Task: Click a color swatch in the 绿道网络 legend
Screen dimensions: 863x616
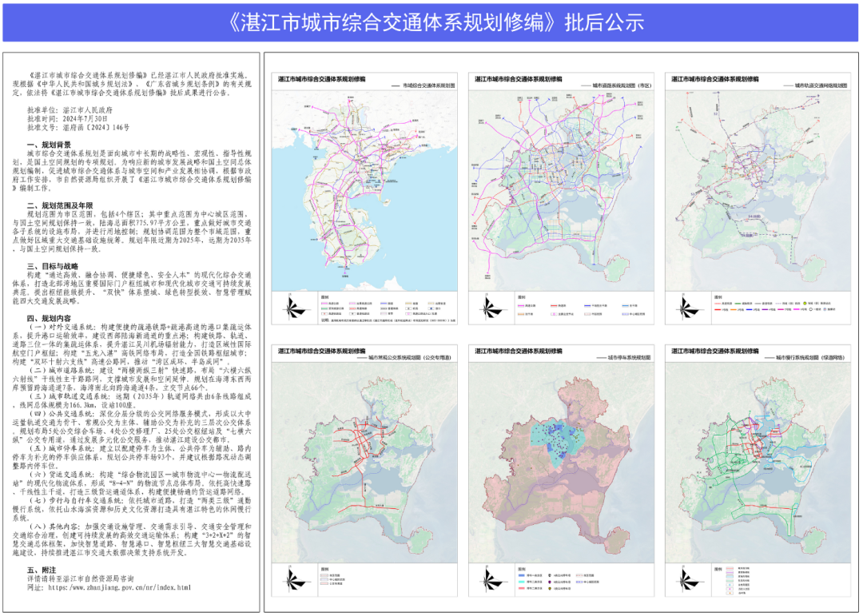Action: coord(730,568)
